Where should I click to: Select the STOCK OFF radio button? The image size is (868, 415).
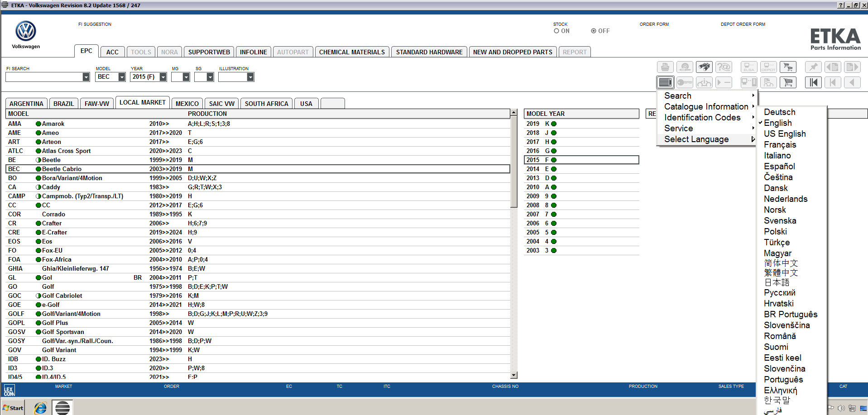[594, 31]
